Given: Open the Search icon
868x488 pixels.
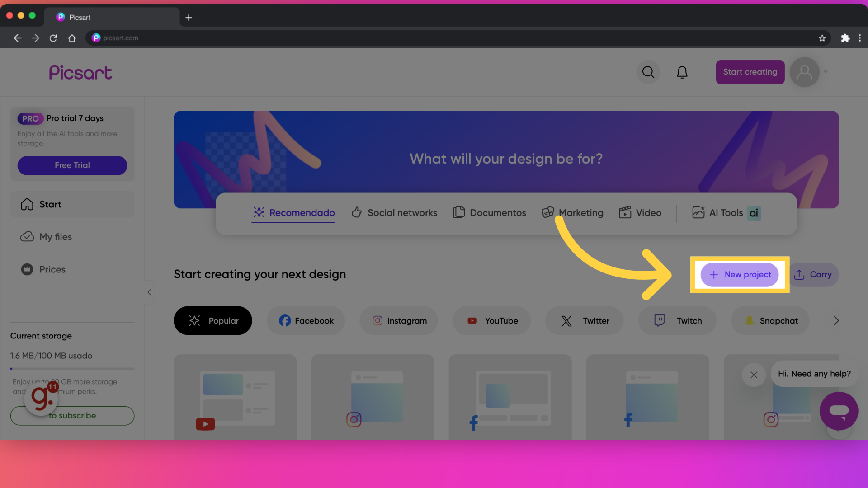Looking at the screenshot, I should [x=648, y=71].
